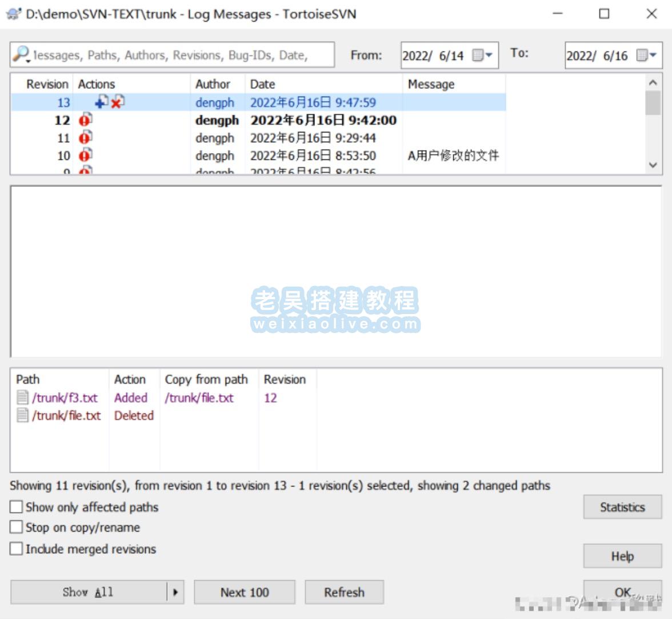Check Include merged revisions
The height and width of the screenshot is (619, 672).
click(x=17, y=549)
